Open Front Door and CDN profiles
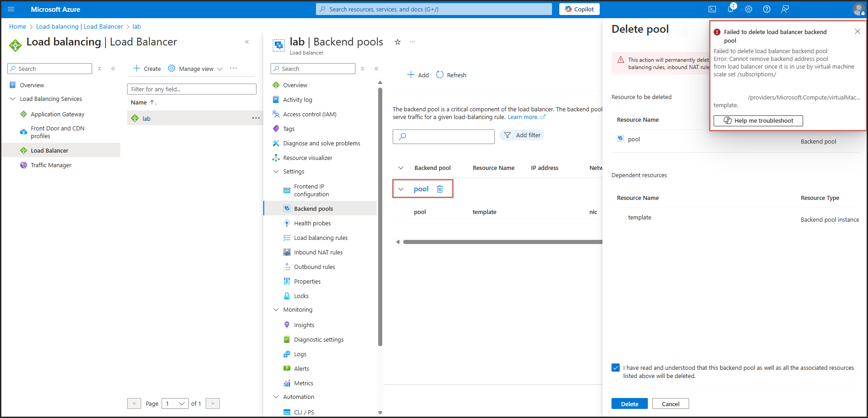 click(58, 132)
